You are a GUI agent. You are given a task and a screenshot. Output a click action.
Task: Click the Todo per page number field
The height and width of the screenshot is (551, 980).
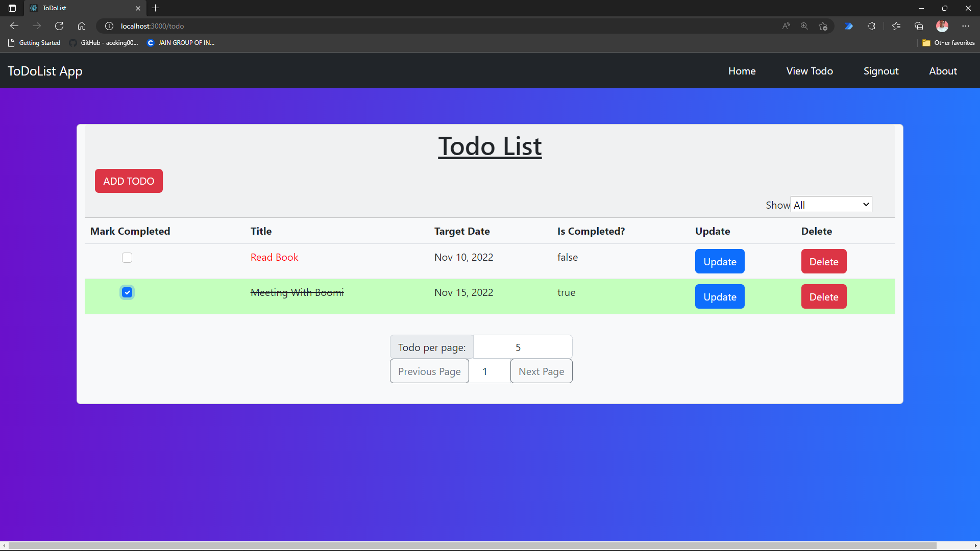click(x=523, y=346)
